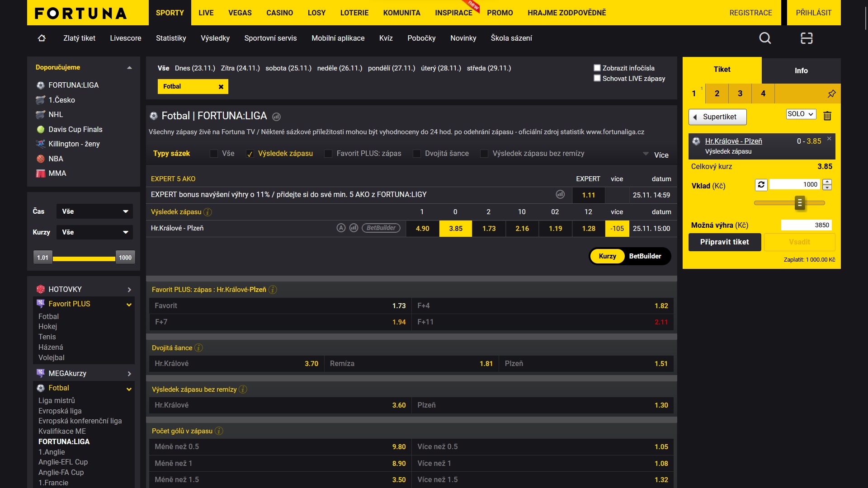The height and width of the screenshot is (488, 868).
Task: Remove Hr.Králové - Plzeň bet from ticket
Action: point(829,139)
